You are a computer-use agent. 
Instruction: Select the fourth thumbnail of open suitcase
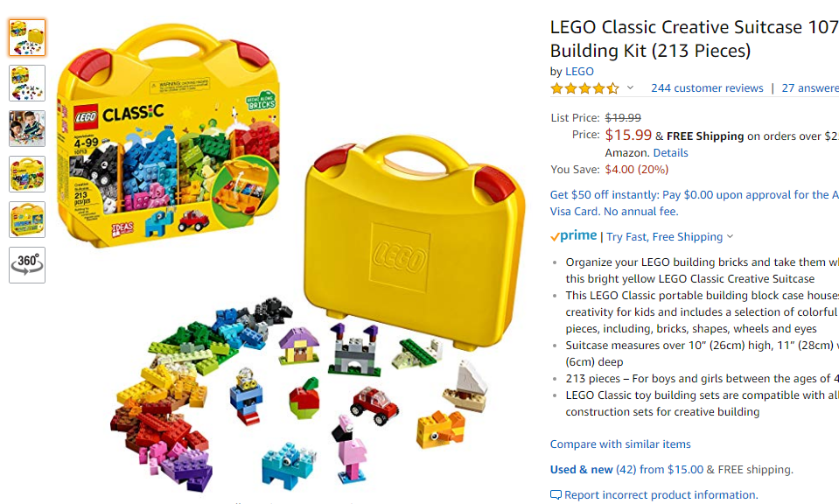[x=27, y=174]
